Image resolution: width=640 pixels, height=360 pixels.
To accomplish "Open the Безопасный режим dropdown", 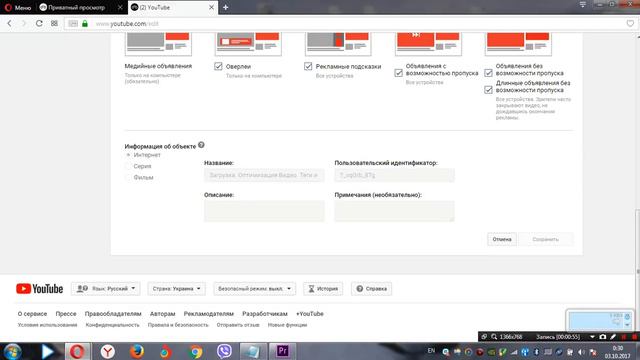I will (254, 289).
